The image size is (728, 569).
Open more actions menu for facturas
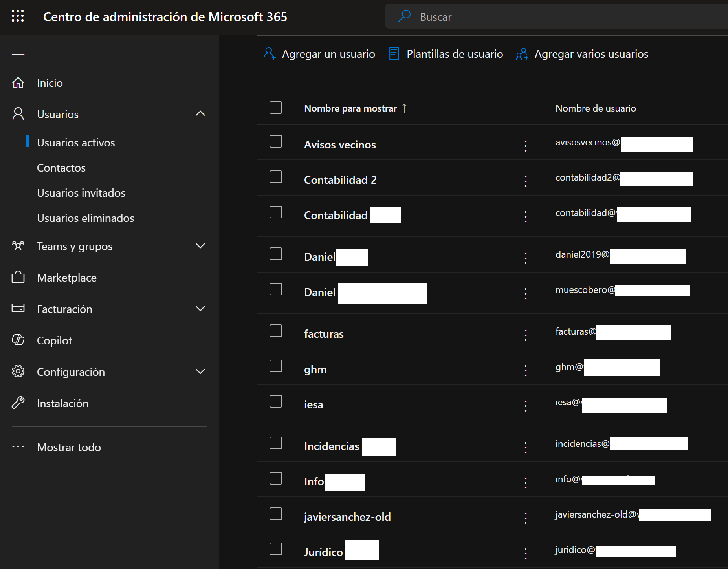[x=525, y=335]
